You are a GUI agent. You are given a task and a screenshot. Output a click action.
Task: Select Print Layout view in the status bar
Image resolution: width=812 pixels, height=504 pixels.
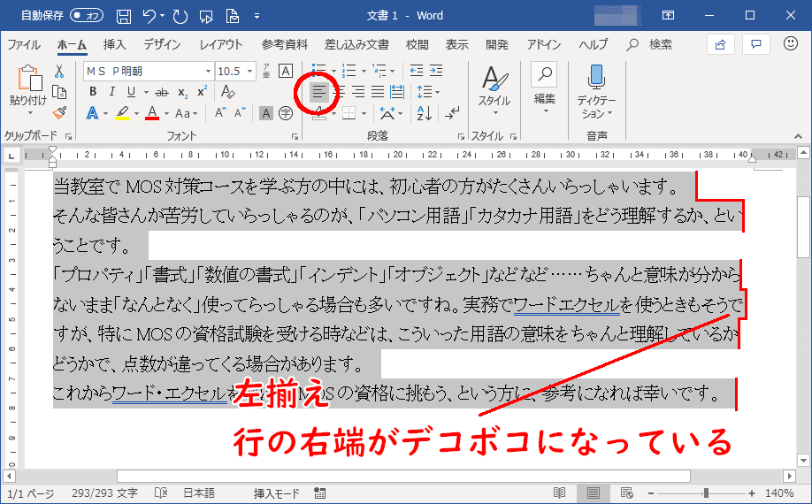tap(593, 493)
